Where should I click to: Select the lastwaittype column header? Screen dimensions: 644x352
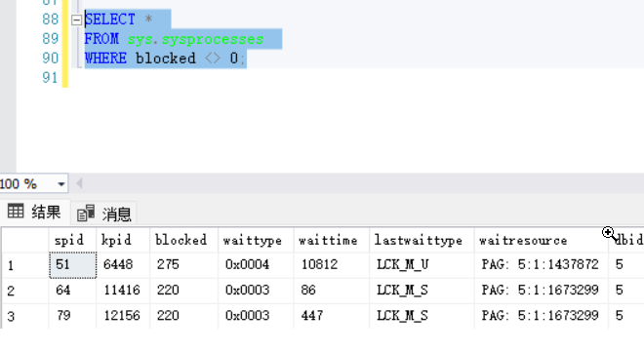pyautogui.click(x=422, y=240)
